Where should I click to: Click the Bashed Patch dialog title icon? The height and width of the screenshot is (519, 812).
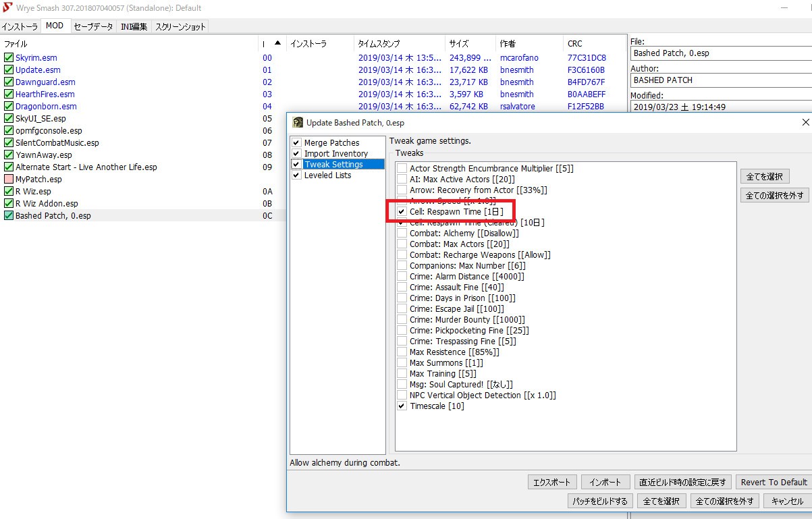[298, 123]
